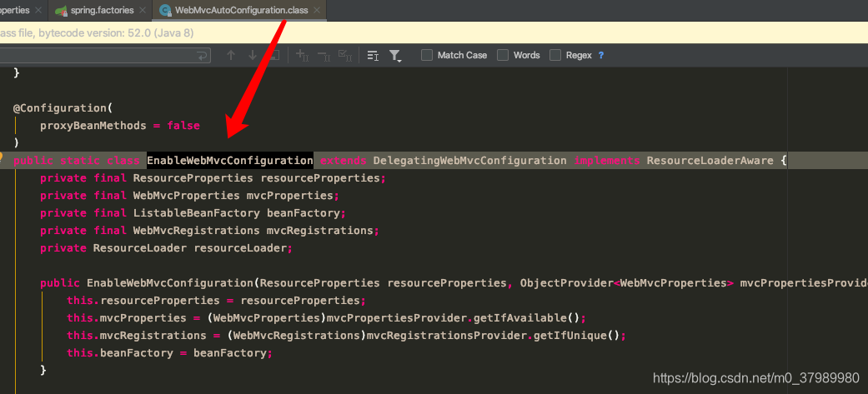
Task: Click ListableBeanFactory type name
Action: 197,213
